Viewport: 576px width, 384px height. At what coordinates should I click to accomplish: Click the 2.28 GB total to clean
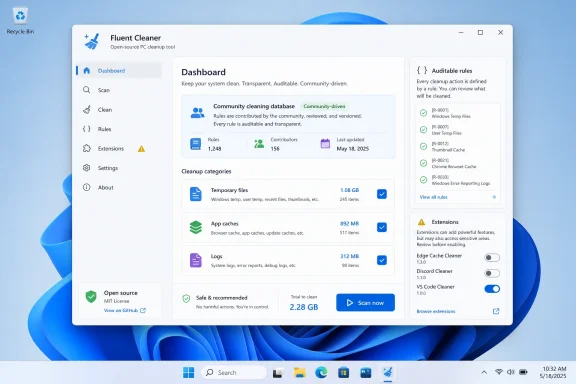click(x=304, y=307)
